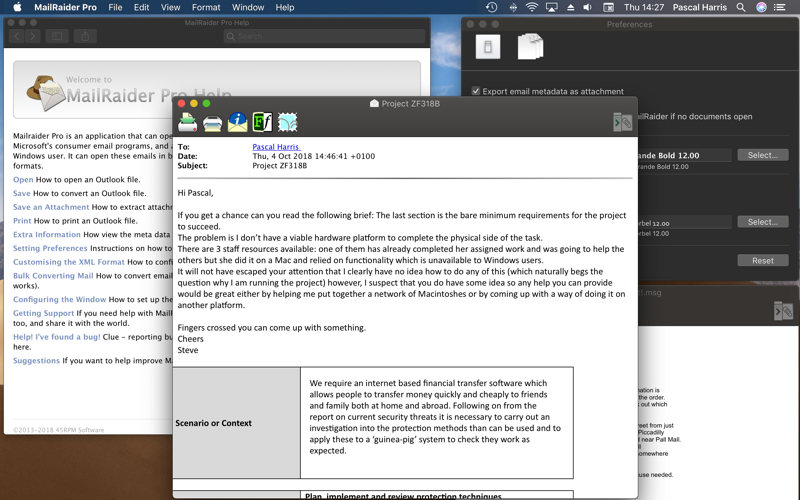Click the 'Thu 14:27' menu bar clock
Screen dimensions: 800x500
pyautogui.click(x=644, y=7)
